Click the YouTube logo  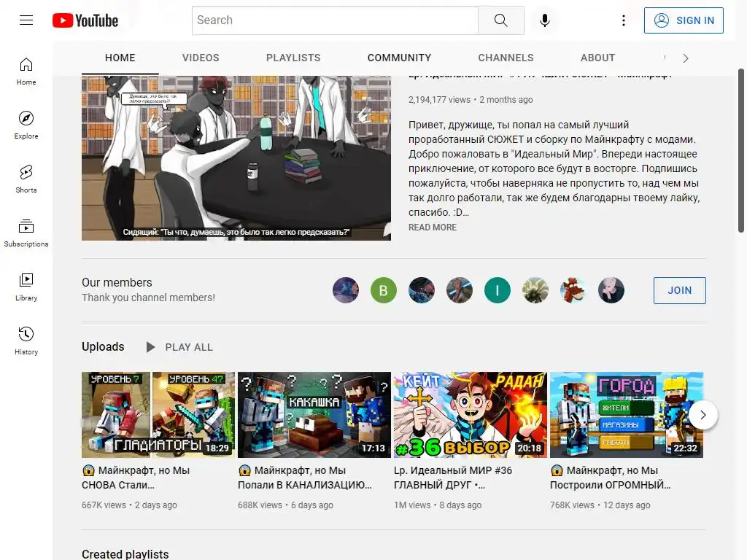pyautogui.click(x=85, y=20)
